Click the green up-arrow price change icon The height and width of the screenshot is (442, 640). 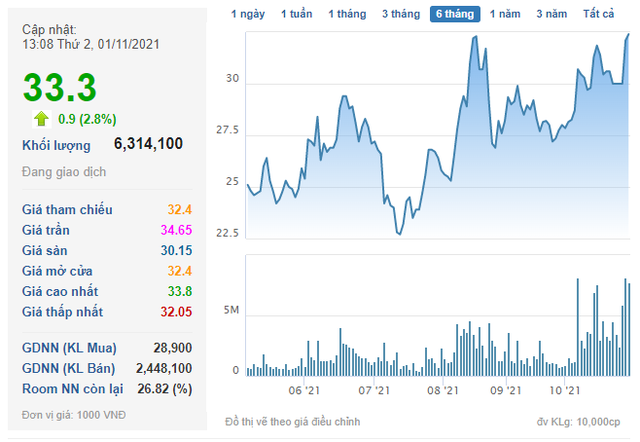point(41,119)
